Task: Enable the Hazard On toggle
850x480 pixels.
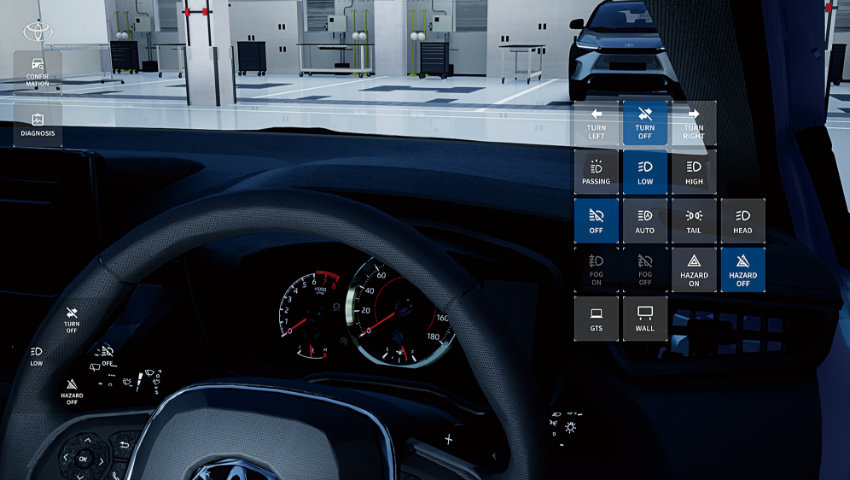Action: click(694, 270)
